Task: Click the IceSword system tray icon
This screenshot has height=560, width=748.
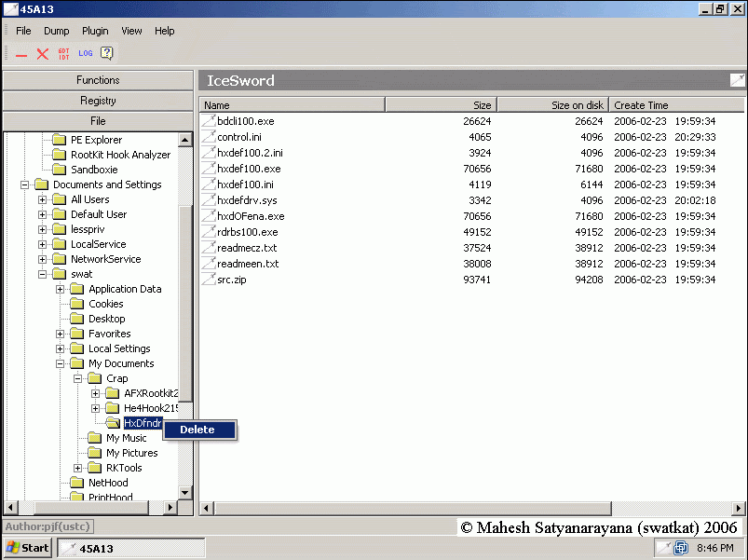Action: pyautogui.click(x=663, y=548)
